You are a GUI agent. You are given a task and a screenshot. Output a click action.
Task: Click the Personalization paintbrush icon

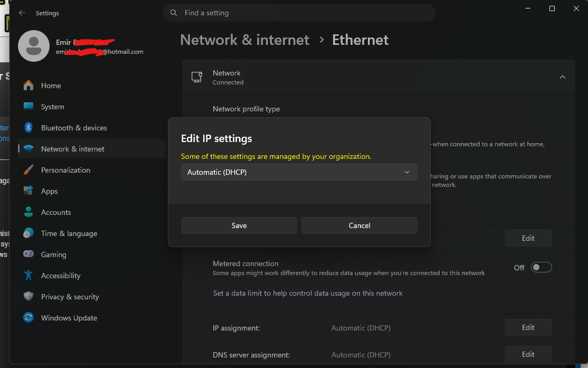pyautogui.click(x=29, y=170)
